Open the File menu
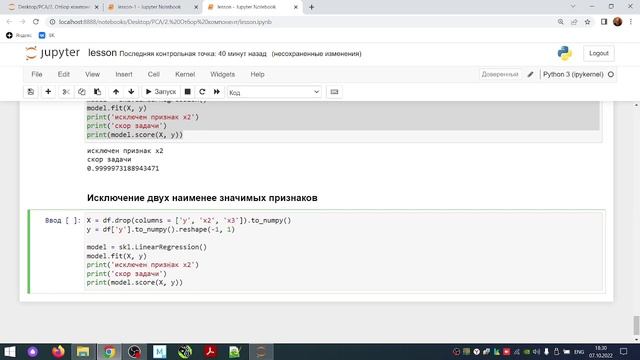 37,74
